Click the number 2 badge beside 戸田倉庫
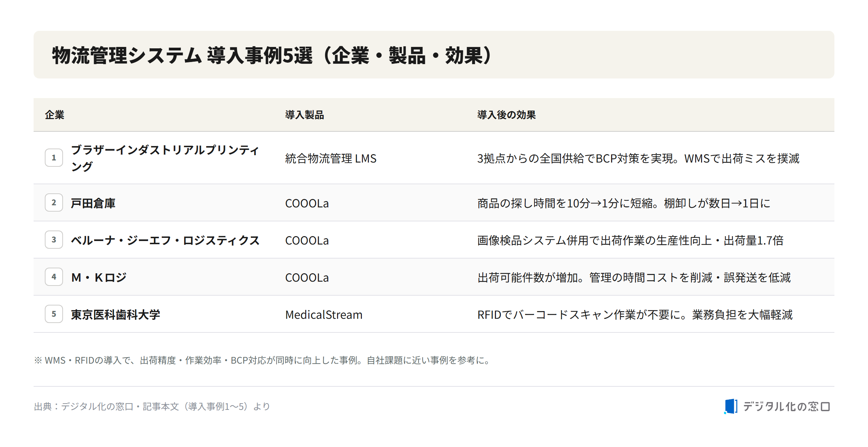Viewport: 868px width, 447px height. click(54, 202)
